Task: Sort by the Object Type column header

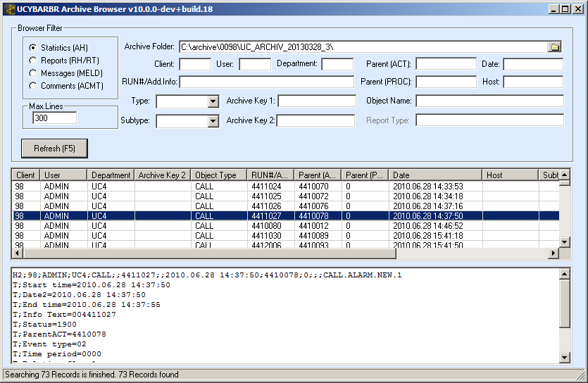Action: point(219,175)
